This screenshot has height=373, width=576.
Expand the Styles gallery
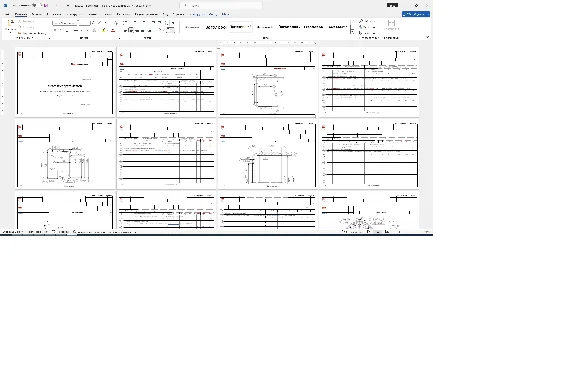(352, 32)
